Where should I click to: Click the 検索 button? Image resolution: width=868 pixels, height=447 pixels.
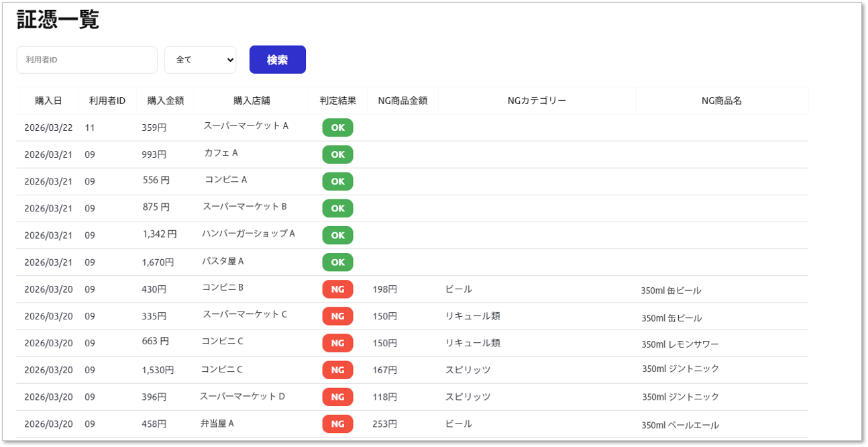278,60
